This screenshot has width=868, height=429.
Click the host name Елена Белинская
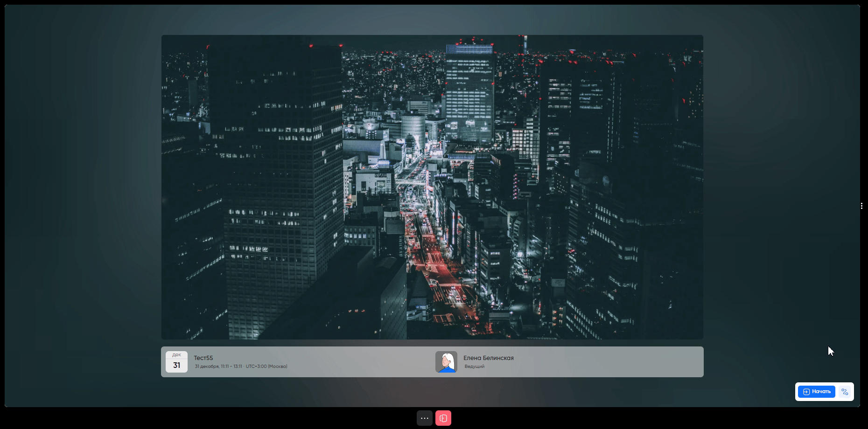pyautogui.click(x=489, y=358)
